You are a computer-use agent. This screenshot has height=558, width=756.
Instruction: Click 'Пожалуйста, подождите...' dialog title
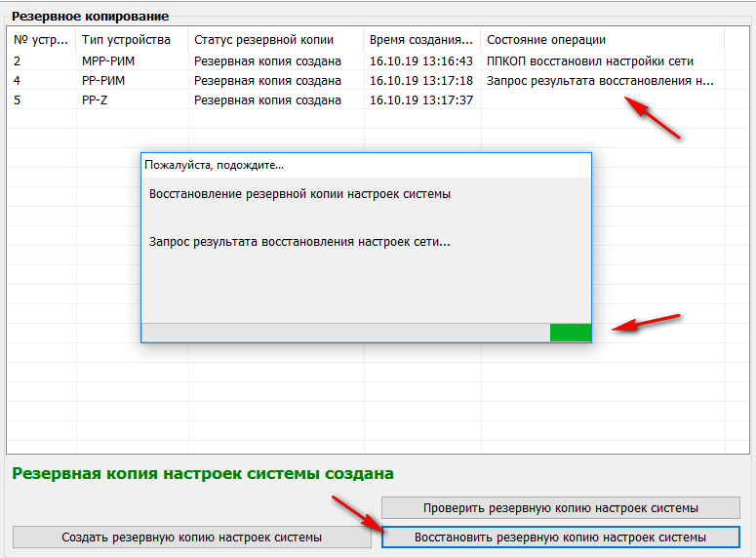pos(214,165)
